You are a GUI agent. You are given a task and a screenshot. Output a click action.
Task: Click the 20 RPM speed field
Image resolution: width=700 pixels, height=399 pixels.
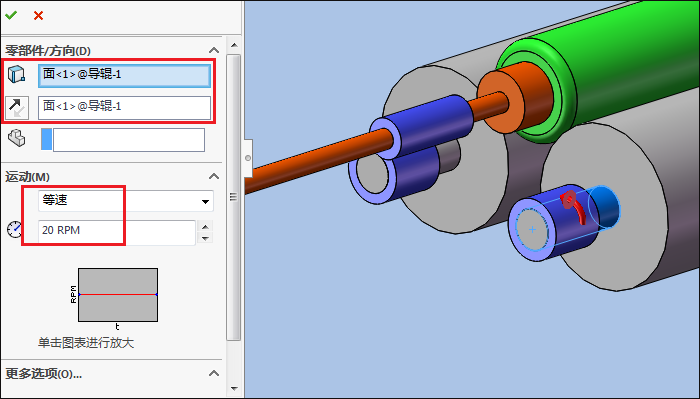pyautogui.click(x=117, y=230)
